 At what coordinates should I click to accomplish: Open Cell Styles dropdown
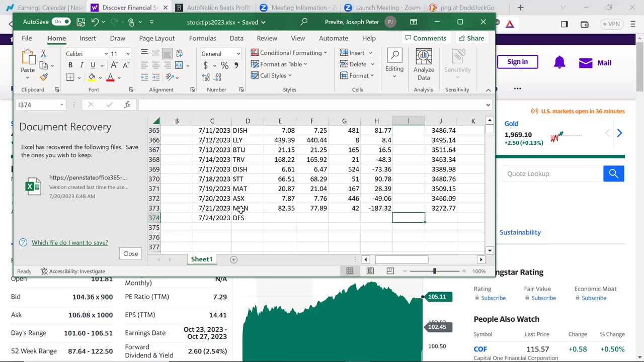(272, 76)
